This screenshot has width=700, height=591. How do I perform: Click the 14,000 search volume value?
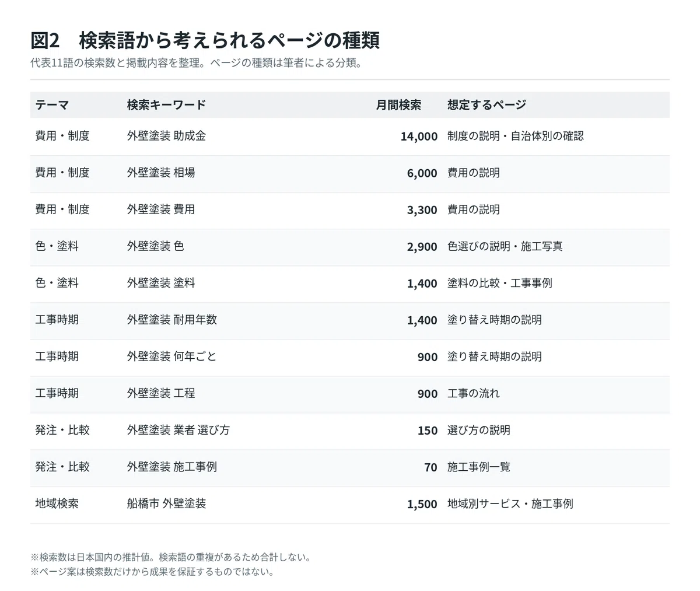419,137
